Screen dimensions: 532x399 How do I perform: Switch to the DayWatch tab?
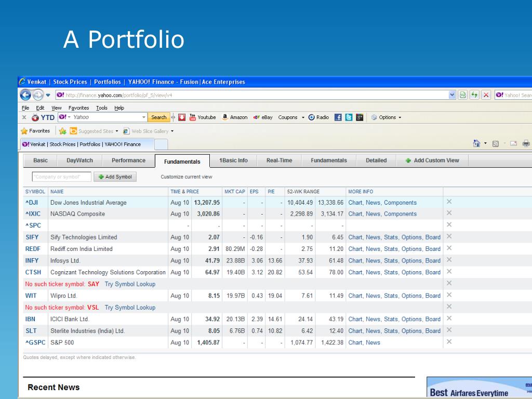coord(79,161)
